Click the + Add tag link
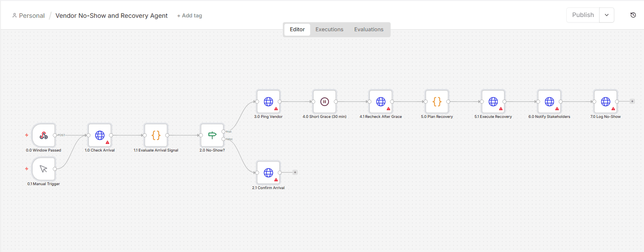This screenshot has height=252, width=644. (189, 16)
